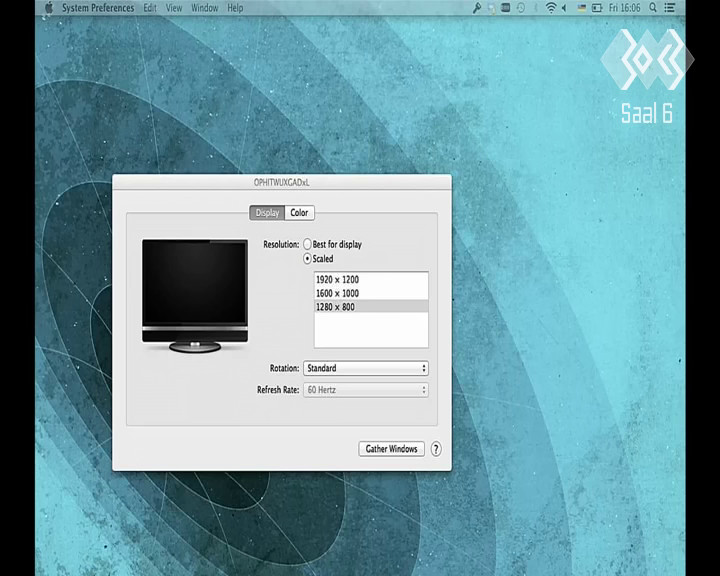Open the Refresh Rate dropdown
720x576 pixels.
[x=366, y=390]
